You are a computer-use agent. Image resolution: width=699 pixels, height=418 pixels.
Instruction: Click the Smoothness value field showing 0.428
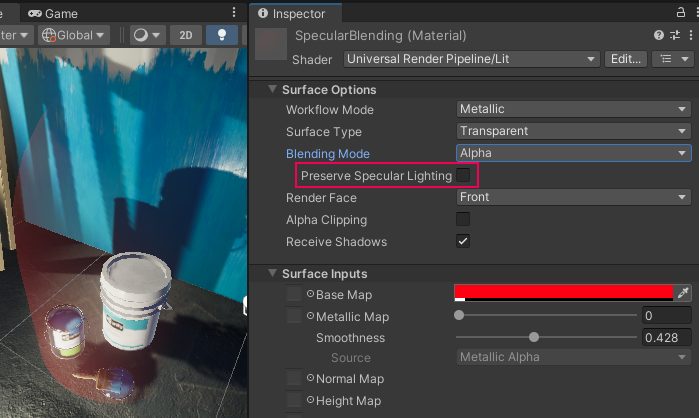[666, 338]
